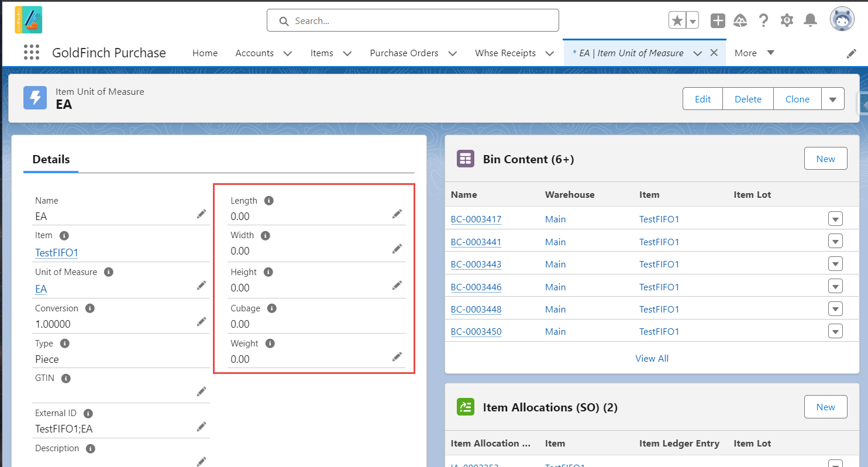Viewport: 868px width, 467px height.
Task: Show info tooltip for Length field
Action: point(269,200)
